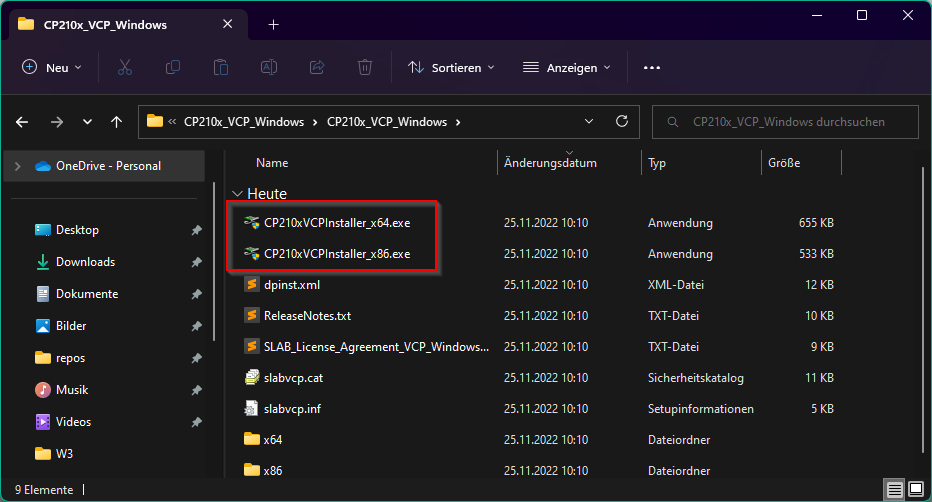Unpin Musik via its pin icon

[x=196, y=391]
